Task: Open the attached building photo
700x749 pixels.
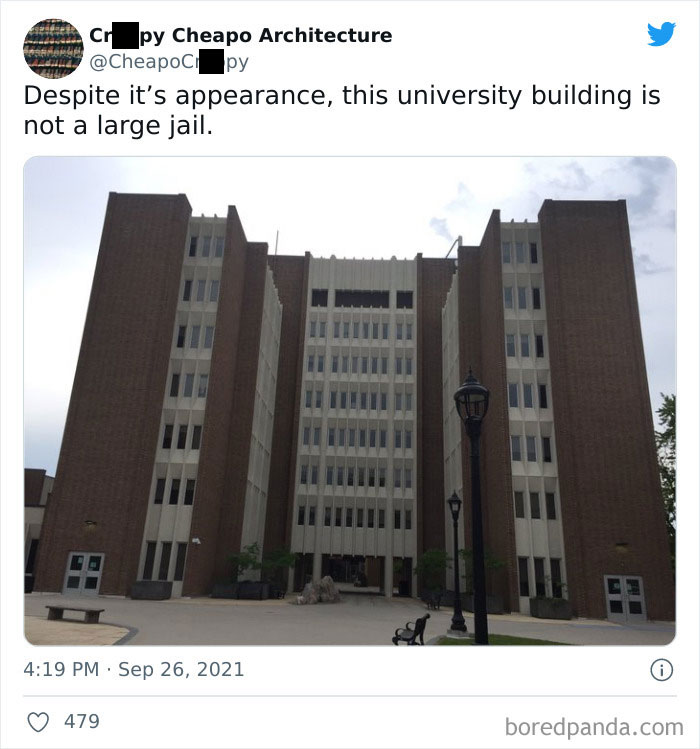Action: click(350, 401)
